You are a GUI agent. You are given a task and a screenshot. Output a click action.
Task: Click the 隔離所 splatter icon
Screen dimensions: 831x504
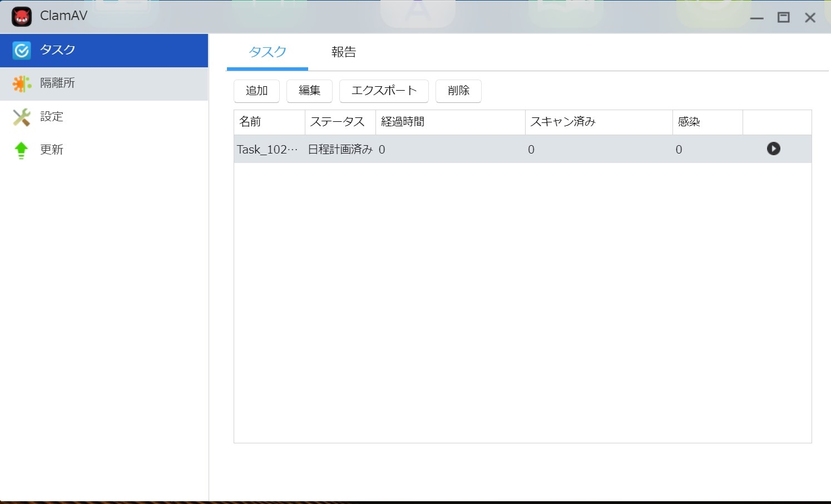[22, 84]
